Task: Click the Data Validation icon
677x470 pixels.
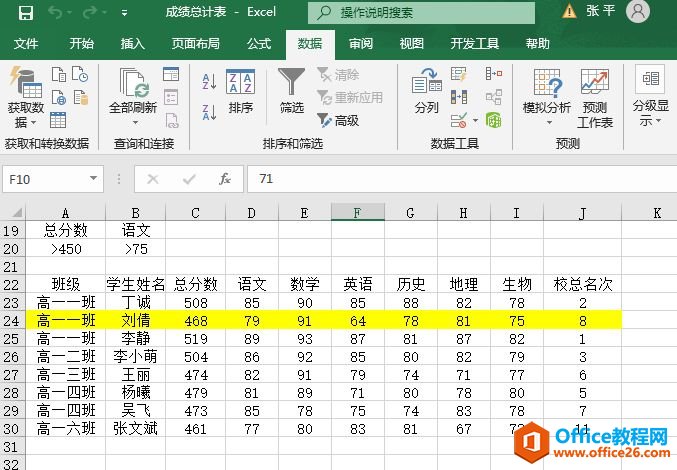Action: coord(459,120)
